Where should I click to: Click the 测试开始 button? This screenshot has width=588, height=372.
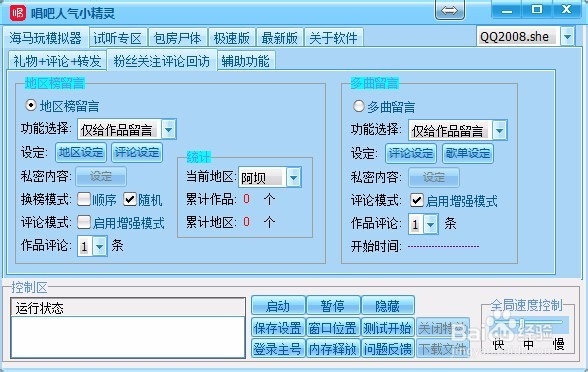[x=388, y=328]
